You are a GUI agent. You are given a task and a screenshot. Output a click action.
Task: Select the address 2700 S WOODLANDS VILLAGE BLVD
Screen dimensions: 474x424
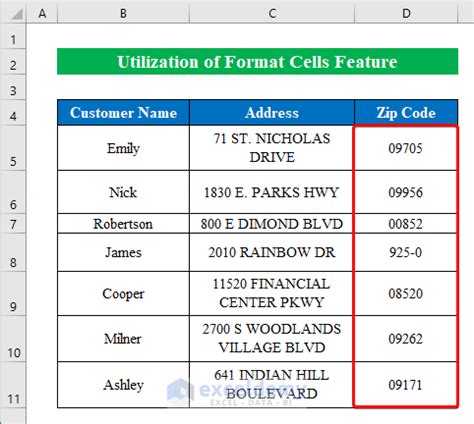[272, 339]
